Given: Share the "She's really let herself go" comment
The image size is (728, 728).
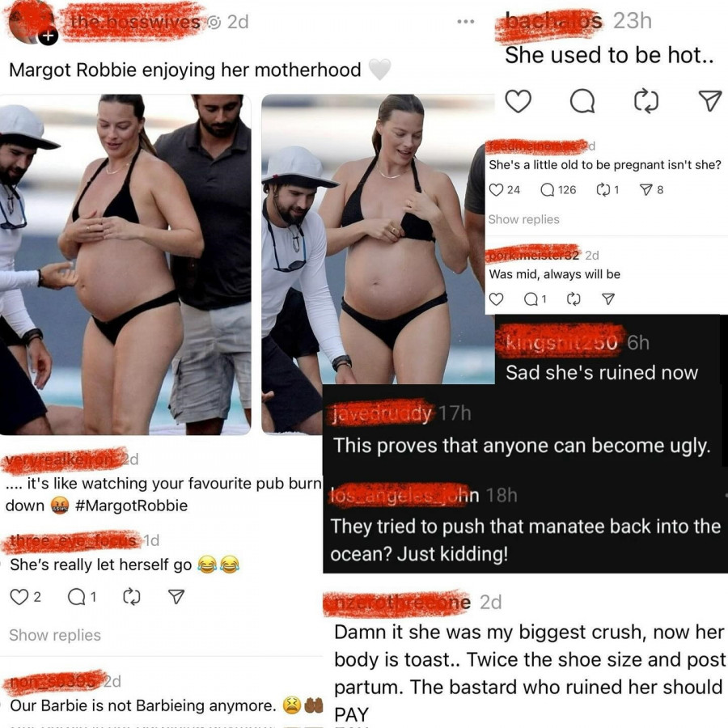Looking at the screenshot, I should [176, 597].
